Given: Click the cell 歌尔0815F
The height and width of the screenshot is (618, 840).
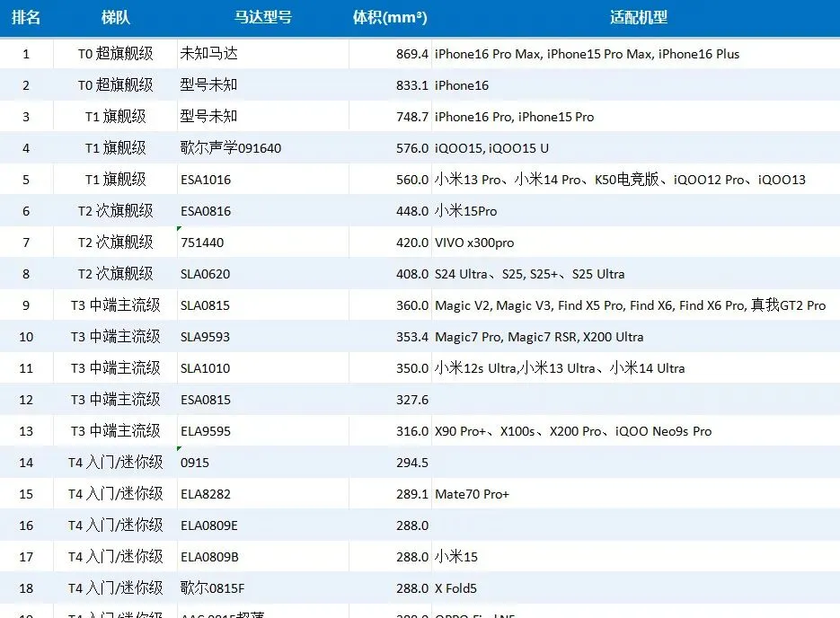Looking at the screenshot, I should pyautogui.click(x=212, y=588).
